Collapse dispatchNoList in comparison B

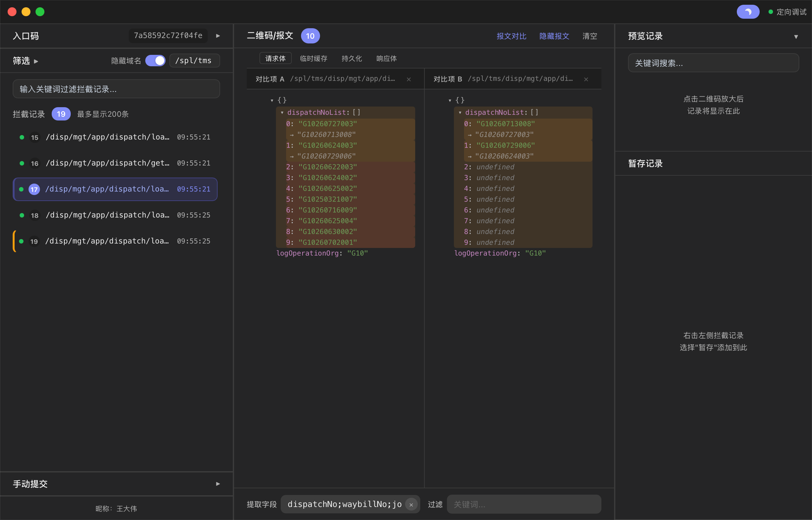[460, 113]
